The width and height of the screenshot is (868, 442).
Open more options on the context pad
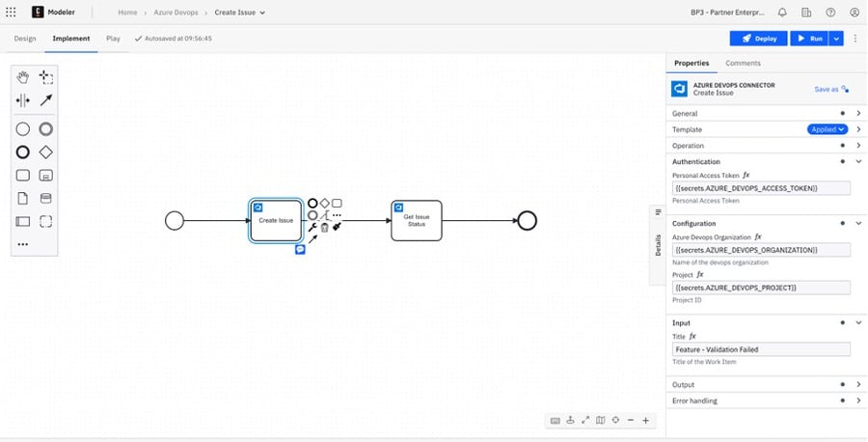coord(337,215)
